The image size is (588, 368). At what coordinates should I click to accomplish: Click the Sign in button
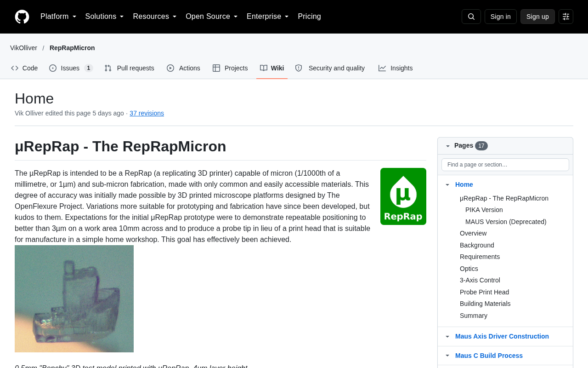point(501,17)
